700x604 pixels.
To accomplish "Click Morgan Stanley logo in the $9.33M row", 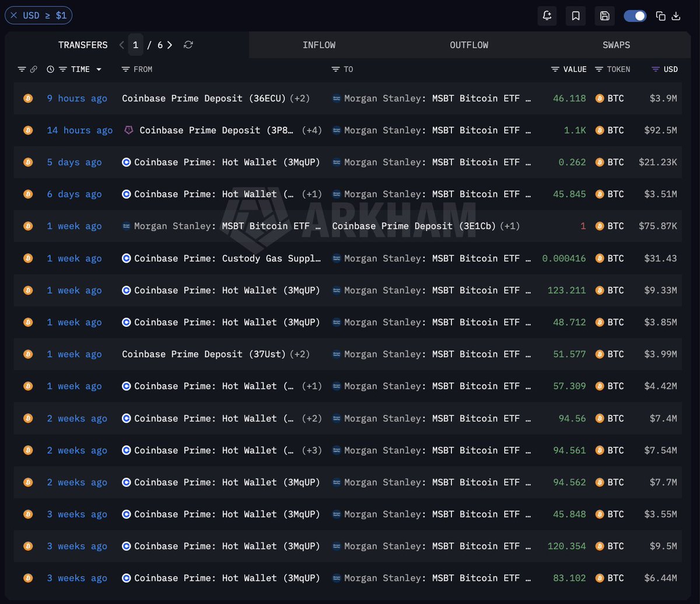I will point(337,291).
